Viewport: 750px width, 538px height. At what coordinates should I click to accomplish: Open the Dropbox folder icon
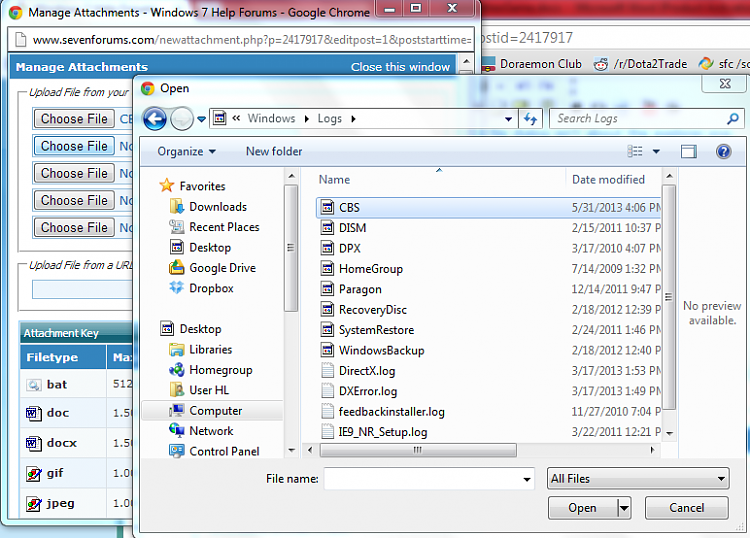tap(176, 288)
